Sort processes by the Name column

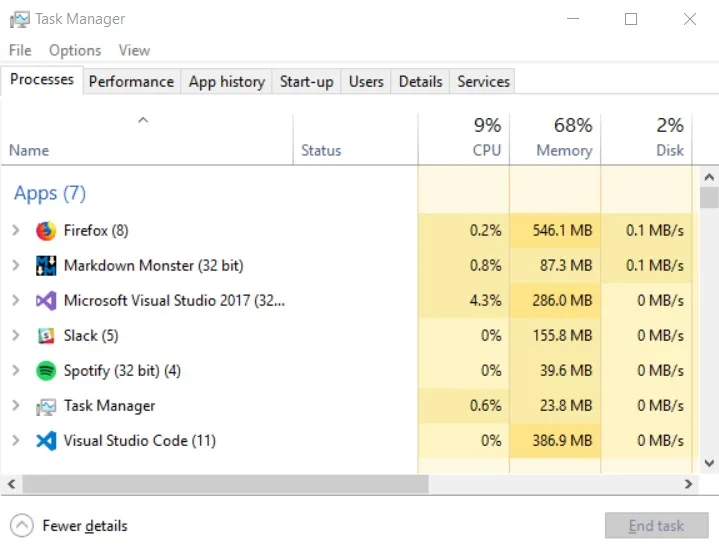click(x=147, y=139)
